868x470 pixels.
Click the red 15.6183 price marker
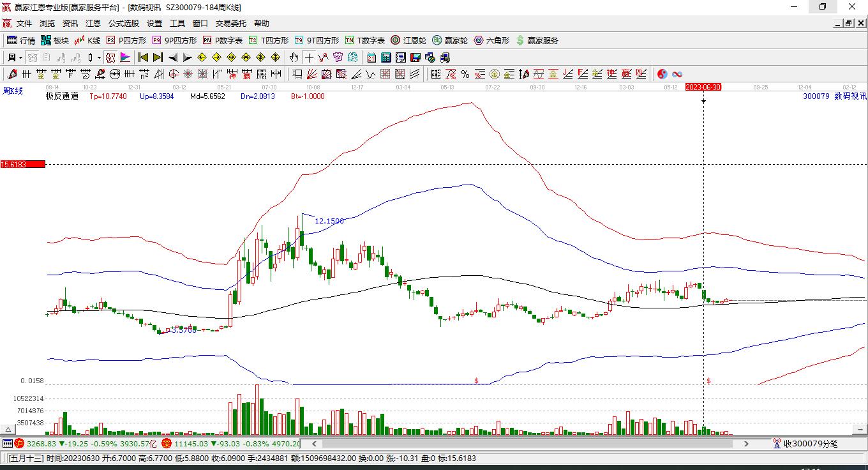click(x=23, y=164)
